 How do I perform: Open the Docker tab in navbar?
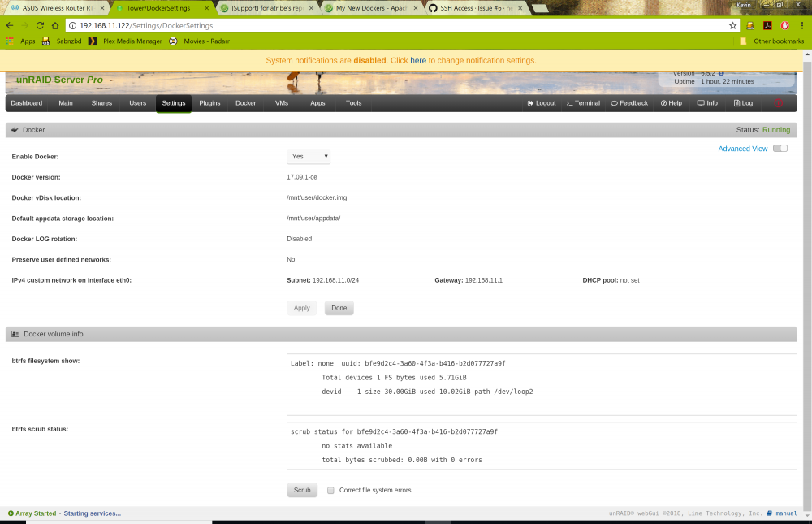pos(245,103)
